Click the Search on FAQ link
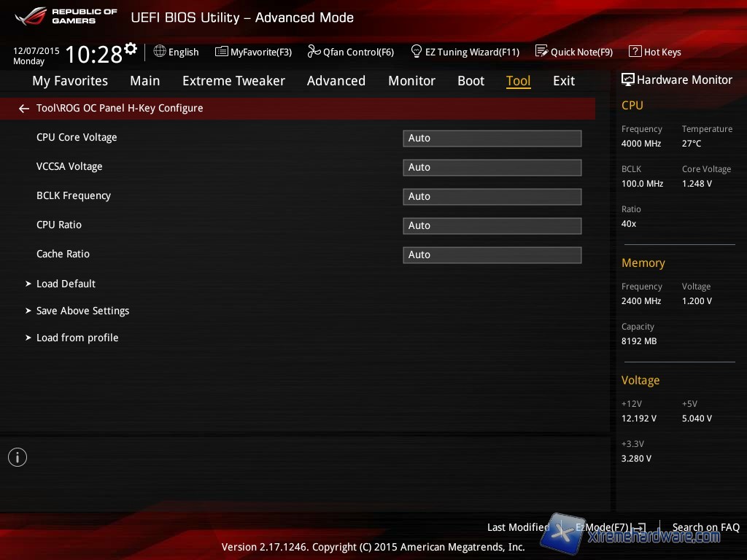This screenshot has width=747, height=560. (x=705, y=527)
